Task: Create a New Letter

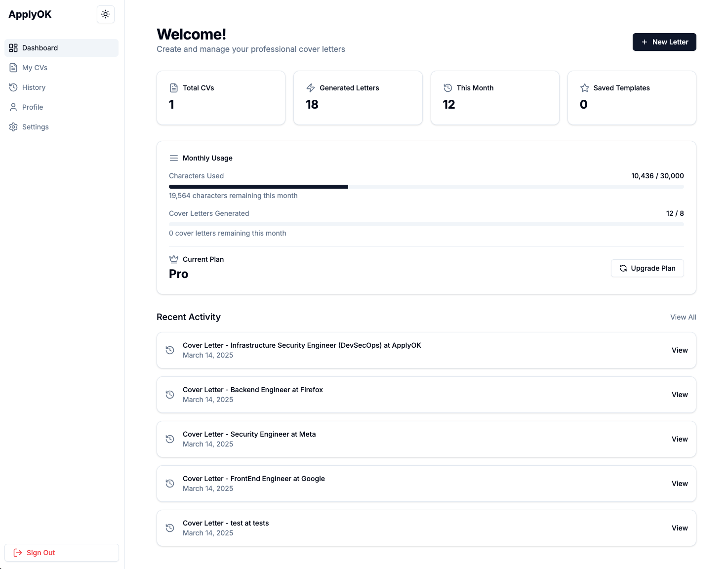Action: point(664,42)
